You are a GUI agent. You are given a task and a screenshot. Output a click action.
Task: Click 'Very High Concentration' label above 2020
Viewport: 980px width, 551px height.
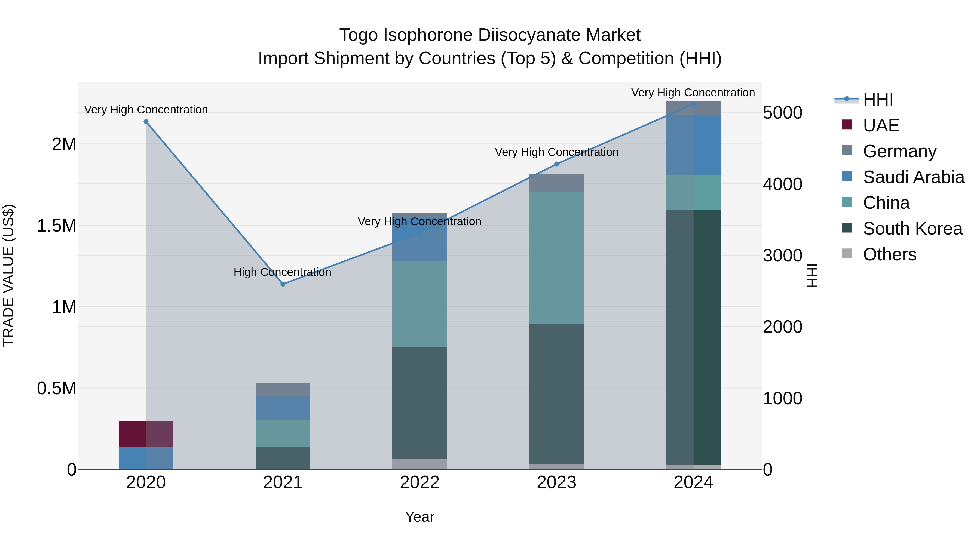[146, 109]
